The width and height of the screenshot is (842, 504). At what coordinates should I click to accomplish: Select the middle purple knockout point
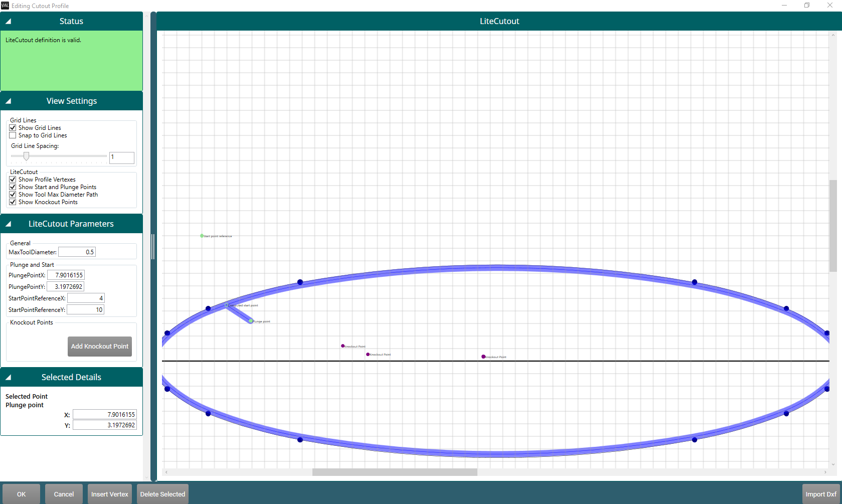tap(368, 354)
